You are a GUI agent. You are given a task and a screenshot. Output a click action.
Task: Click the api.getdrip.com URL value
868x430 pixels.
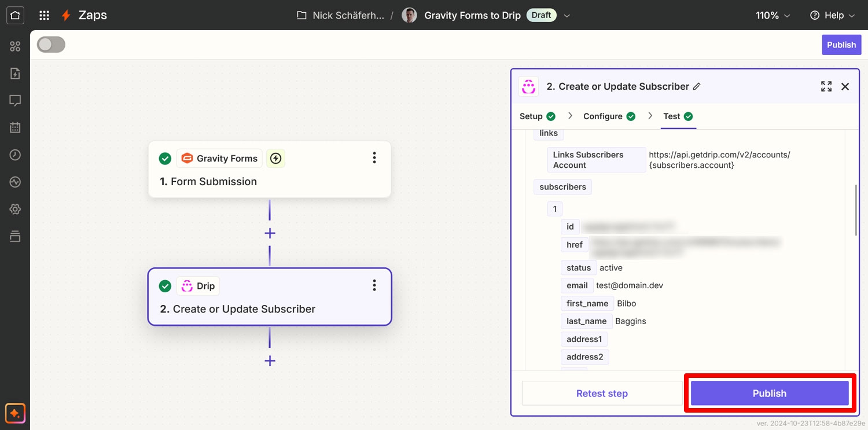(719, 160)
